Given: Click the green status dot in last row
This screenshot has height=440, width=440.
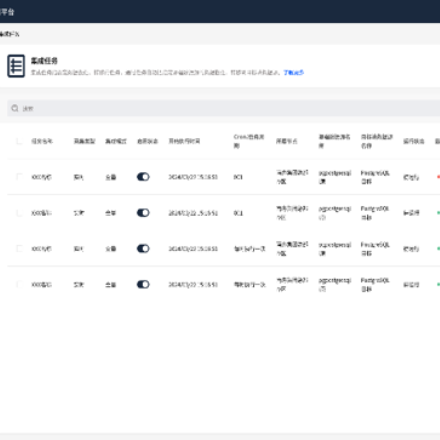Looking at the screenshot, I should (438, 284).
